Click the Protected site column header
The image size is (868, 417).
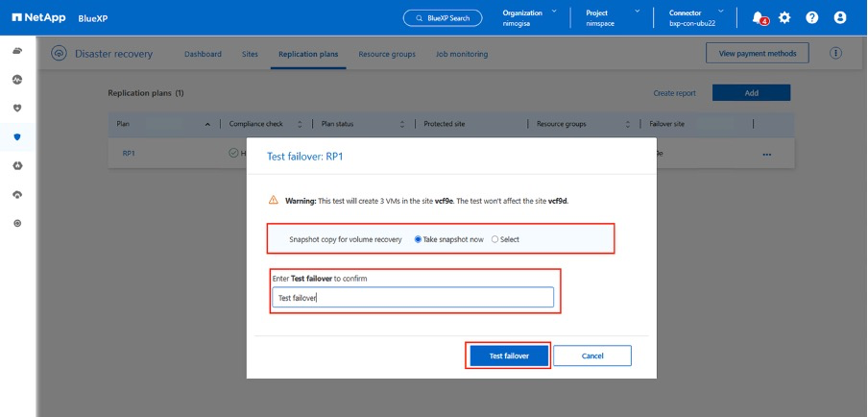[444, 124]
